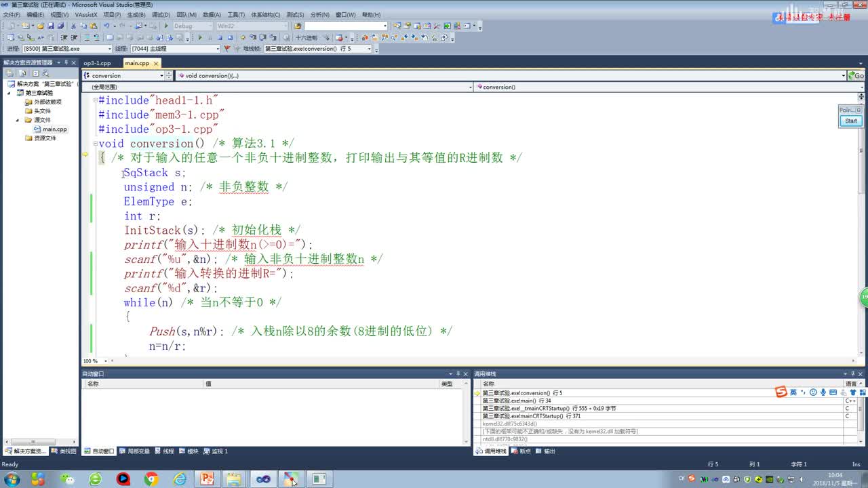Switch to the 监视 1 tab
The height and width of the screenshot is (488, 868).
[x=216, y=451]
